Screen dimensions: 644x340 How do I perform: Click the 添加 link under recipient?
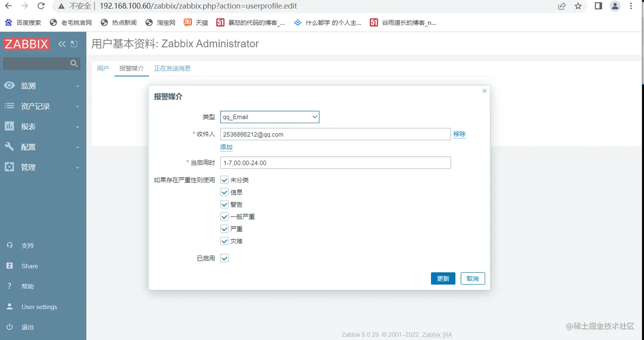(226, 147)
